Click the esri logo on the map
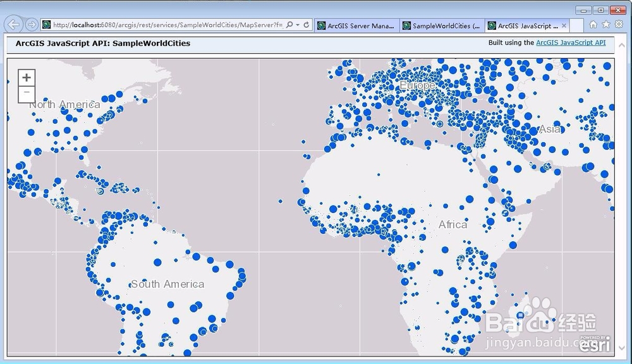Viewport: 632px width, 364px height. 595,343
